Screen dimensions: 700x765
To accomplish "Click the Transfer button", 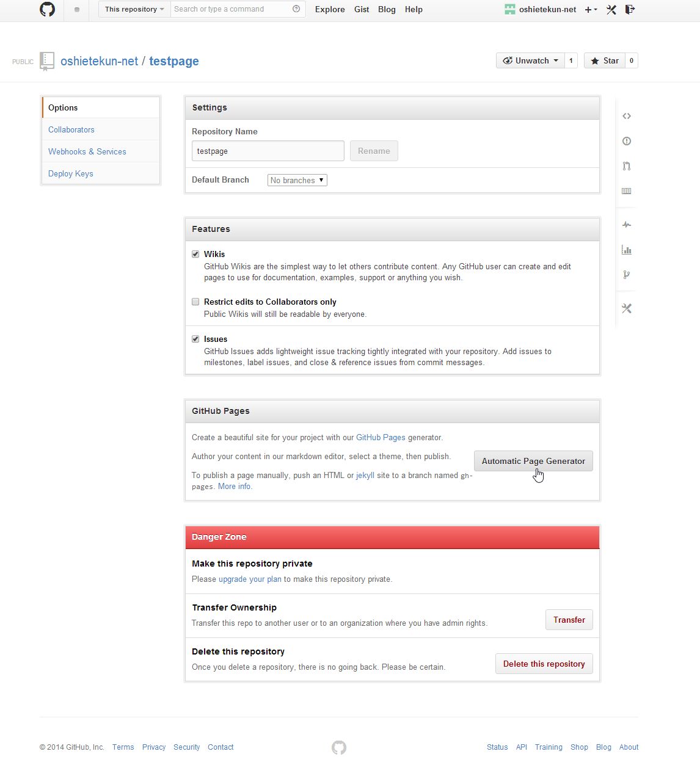I will (569, 620).
